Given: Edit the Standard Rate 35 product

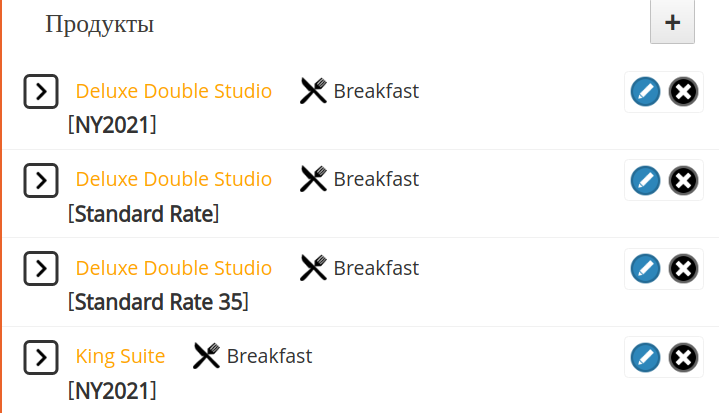Looking at the screenshot, I should 645,268.
